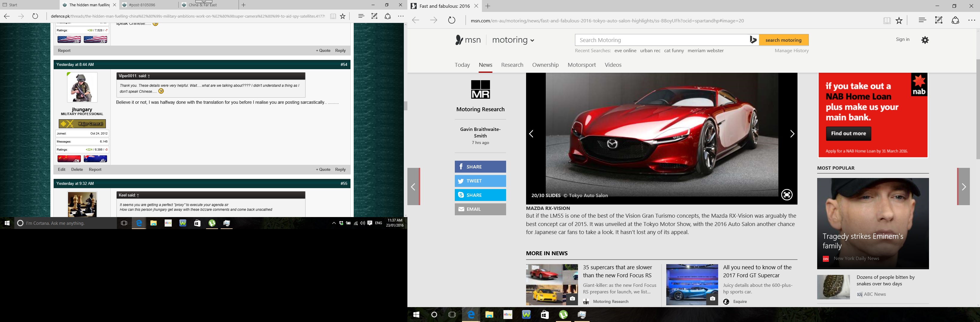
Task: Click Sign in on msn
Action: pos(902,40)
